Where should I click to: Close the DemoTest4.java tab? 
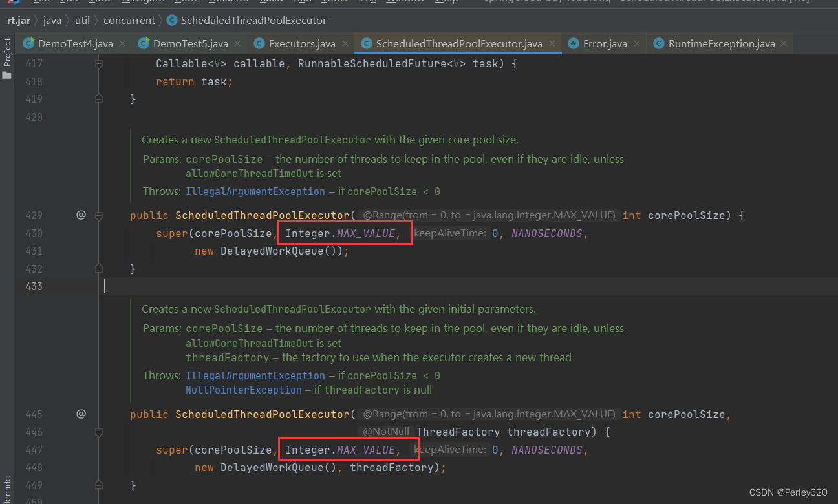(123, 44)
